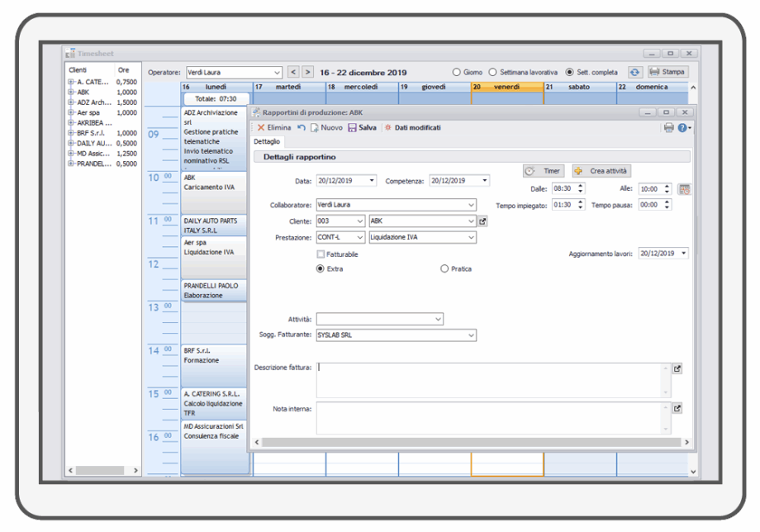Select the martedì 17 day header
This screenshot has width=760, height=532.
[x=289, y=87]
